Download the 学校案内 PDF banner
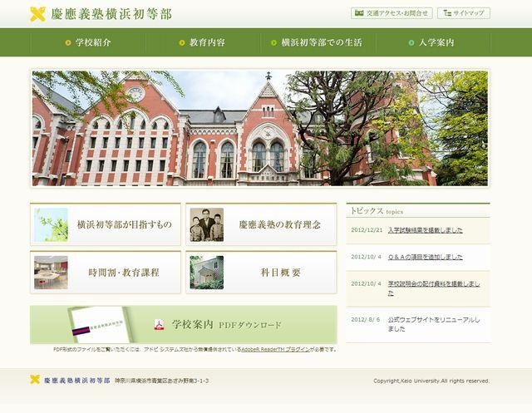The width and height of the screenshot is (532, 413). click(184, 324)
